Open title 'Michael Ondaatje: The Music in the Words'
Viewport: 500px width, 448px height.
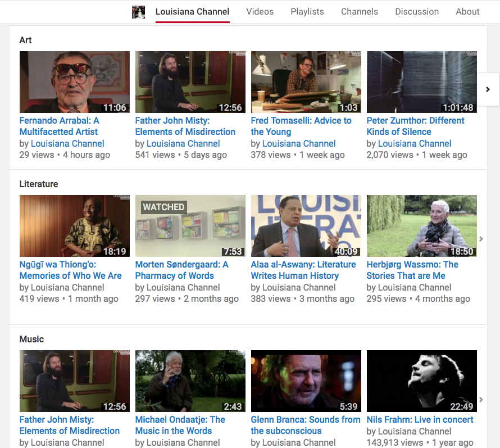[x=180, y=425]
